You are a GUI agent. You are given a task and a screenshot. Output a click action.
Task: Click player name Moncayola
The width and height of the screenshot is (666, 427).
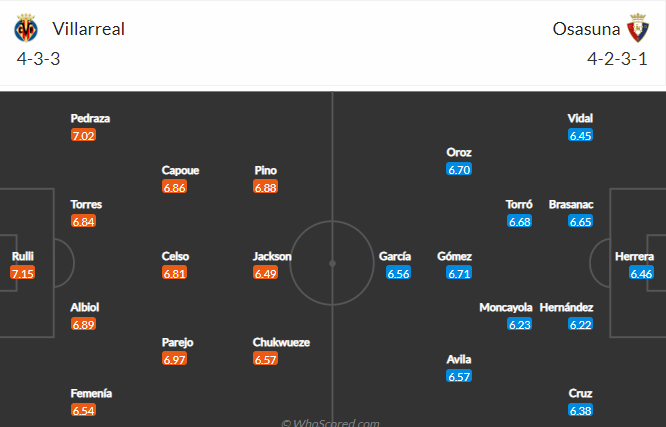tap(505, 307)
